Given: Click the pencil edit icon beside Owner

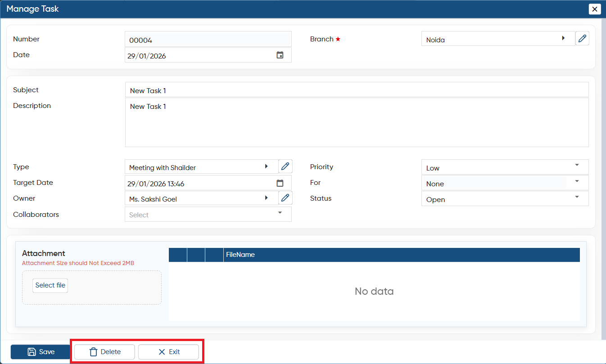Looking at the screenshot, I should pos(285,198).
